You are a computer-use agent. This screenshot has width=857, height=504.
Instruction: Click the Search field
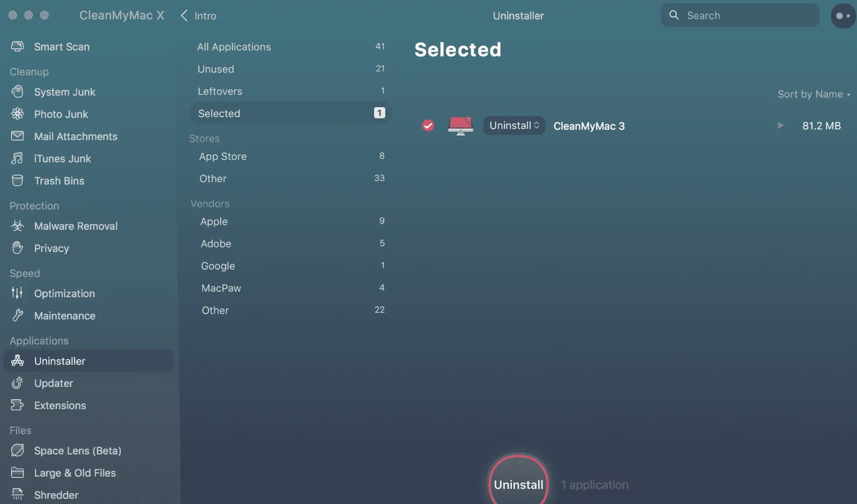(x=740, y=16)
